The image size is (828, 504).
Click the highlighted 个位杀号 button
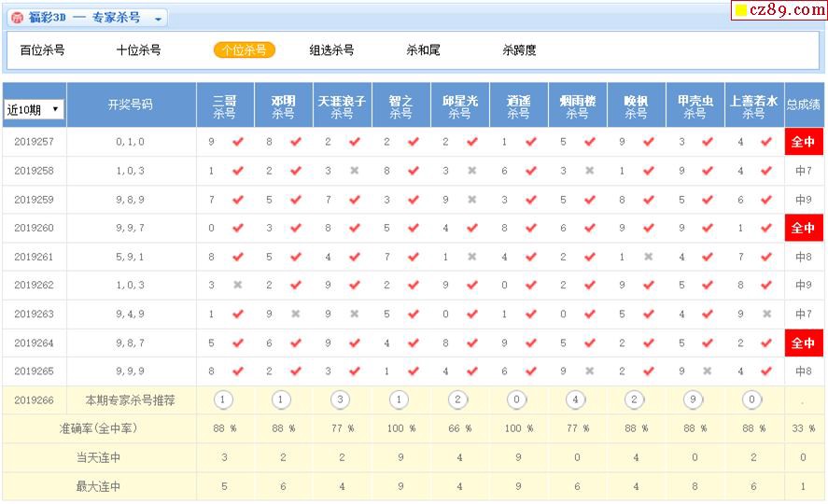pyautogui.click(x=245, y=50)
